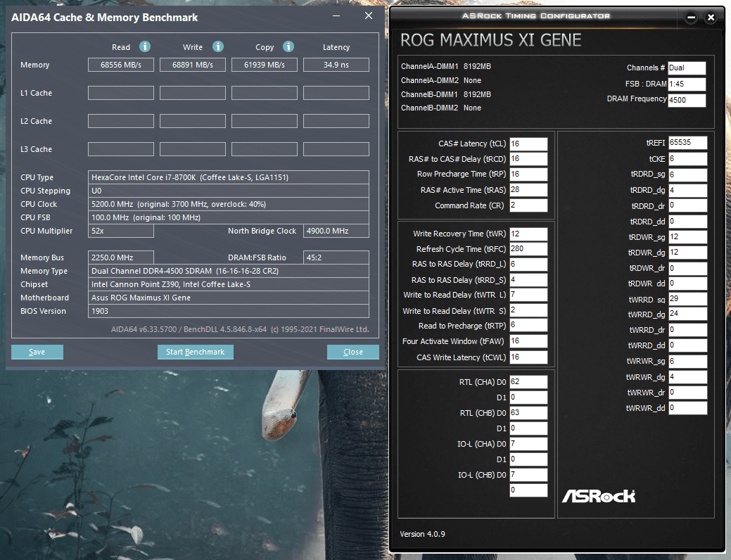
Task: Click Start Benchmark button
Action: (x=196, y=352)
